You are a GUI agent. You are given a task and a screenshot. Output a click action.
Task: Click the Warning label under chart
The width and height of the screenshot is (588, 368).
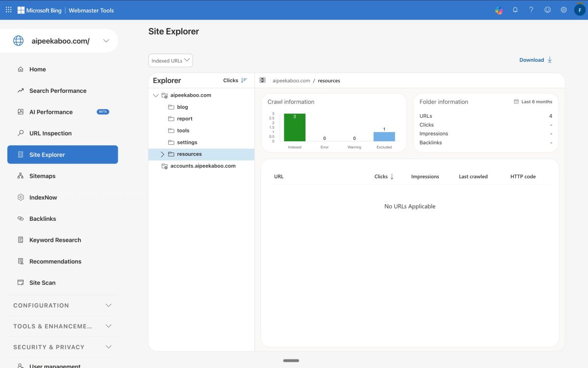tap(354, 147)
